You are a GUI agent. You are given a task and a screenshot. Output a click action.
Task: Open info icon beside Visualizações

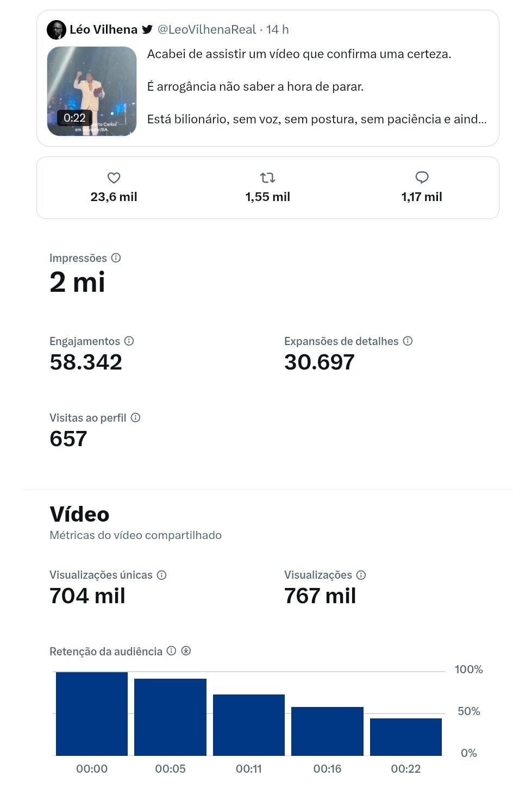click(x=361, y=575)
